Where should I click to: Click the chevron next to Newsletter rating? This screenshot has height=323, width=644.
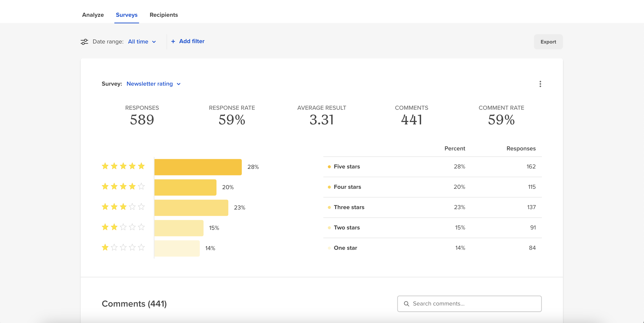[178, 84]
